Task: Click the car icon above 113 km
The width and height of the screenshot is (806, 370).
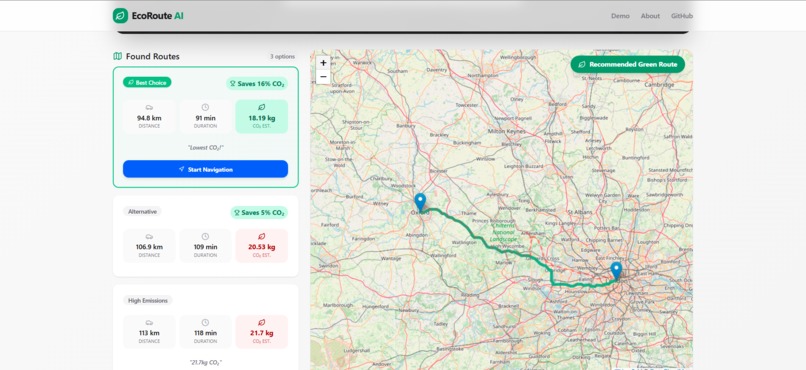Action: (149, 323)
